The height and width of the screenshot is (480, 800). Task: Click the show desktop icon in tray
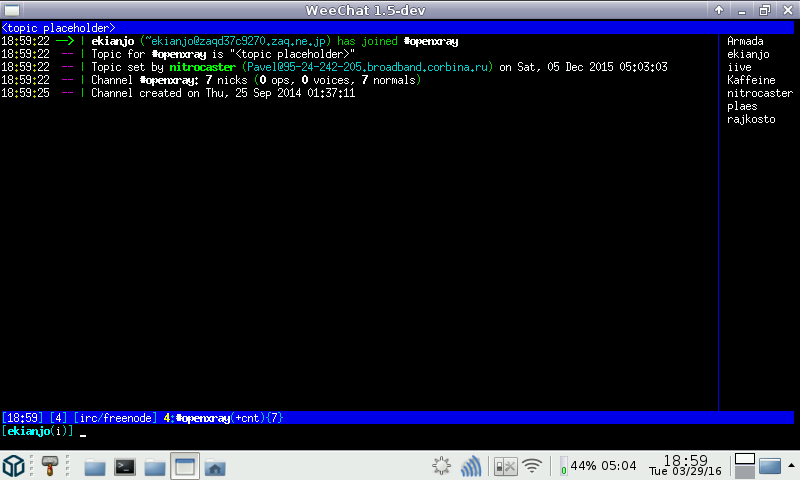pyautogui.click(x=770, y=466)
